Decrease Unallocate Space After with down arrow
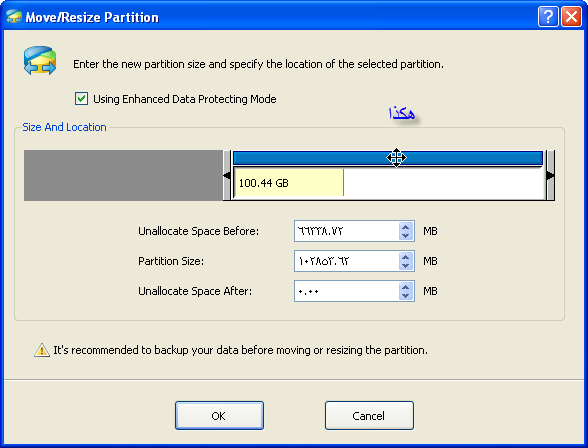The width and height of the screenshot is (588, 448). (405, 295)
